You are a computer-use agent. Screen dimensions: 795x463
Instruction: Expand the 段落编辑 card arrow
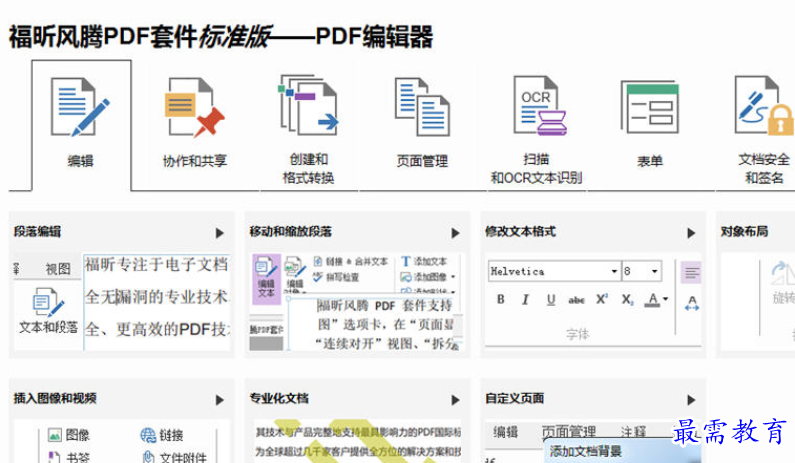(x=220, y=233)
